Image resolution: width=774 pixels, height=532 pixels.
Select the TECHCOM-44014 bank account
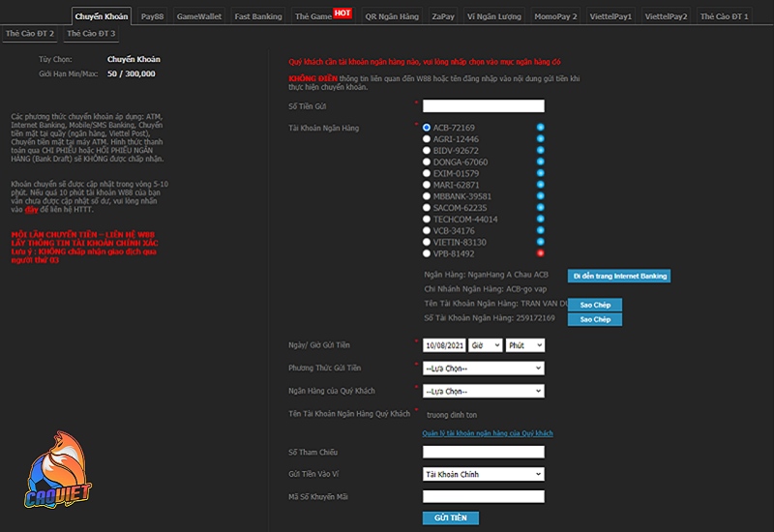click(427, 219)
